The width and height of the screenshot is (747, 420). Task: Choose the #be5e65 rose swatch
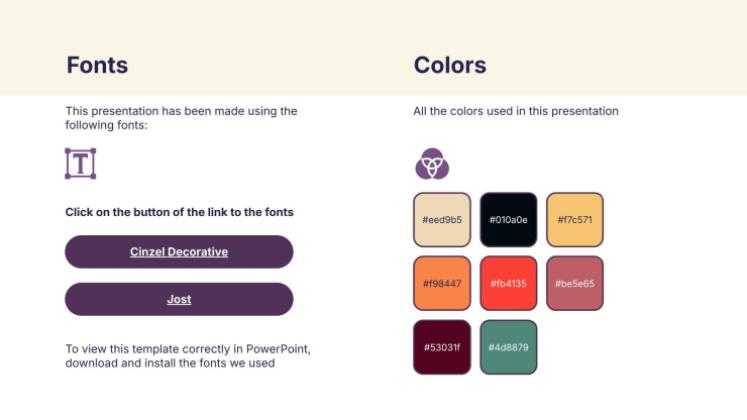(x=575, y=283)
